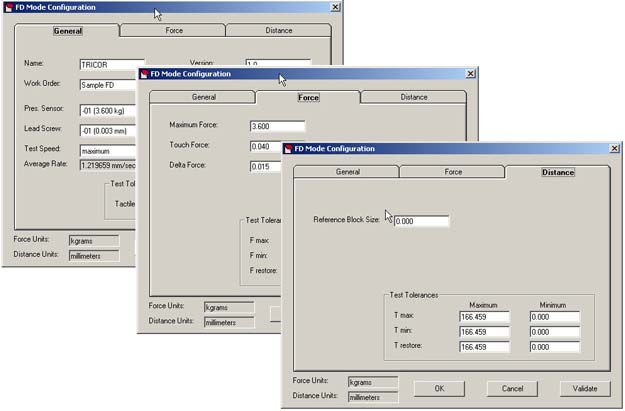Click the Delta Force label

(x=187, y=165)
